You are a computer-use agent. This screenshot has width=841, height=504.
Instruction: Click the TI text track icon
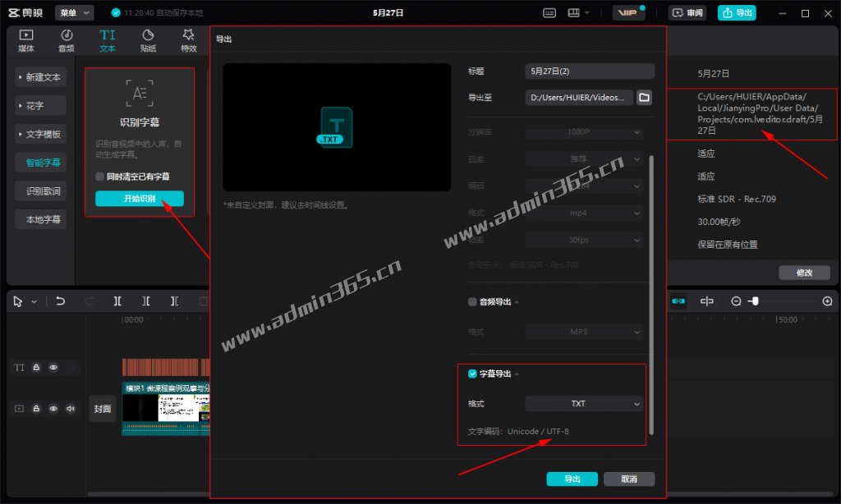[20, 368]
